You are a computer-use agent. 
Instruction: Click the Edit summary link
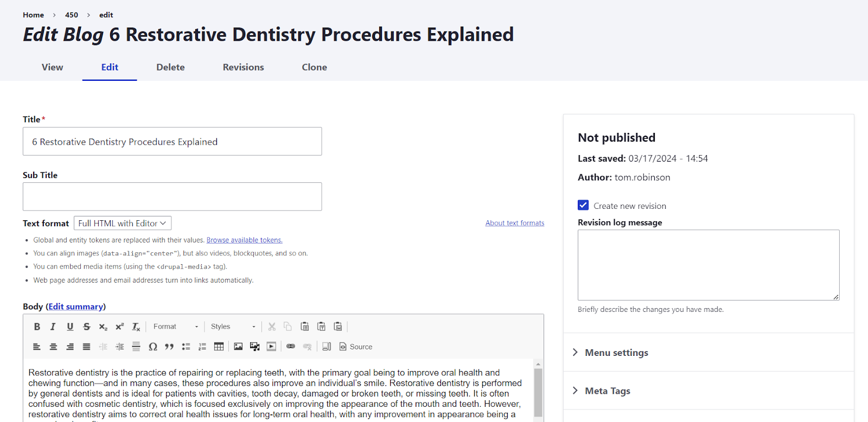(75, 306)
